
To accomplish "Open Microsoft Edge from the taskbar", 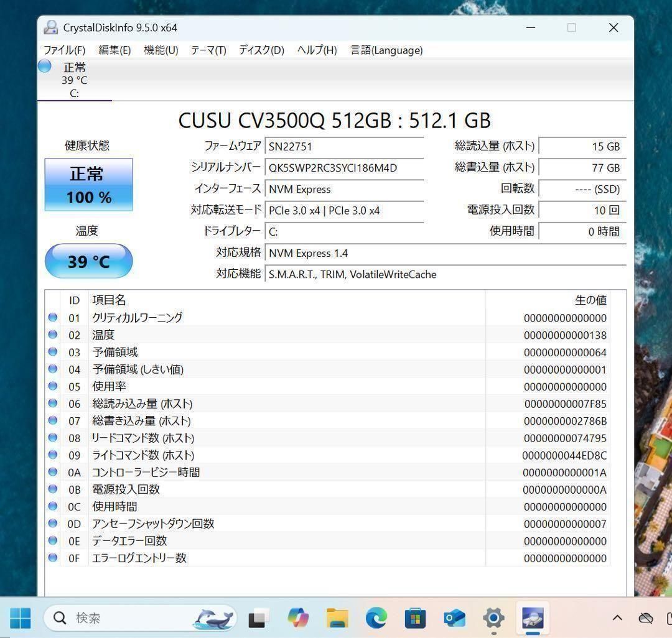I will tap(376, 618).
